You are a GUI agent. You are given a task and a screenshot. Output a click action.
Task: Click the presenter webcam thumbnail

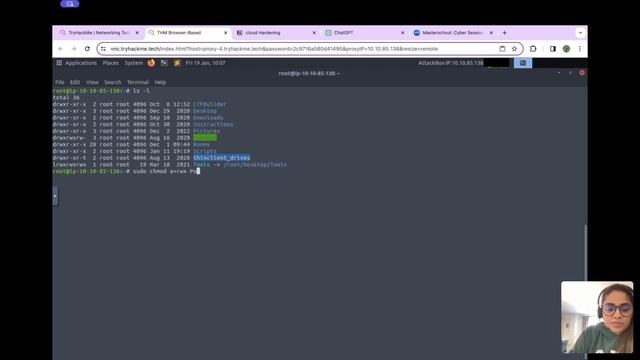597,317
